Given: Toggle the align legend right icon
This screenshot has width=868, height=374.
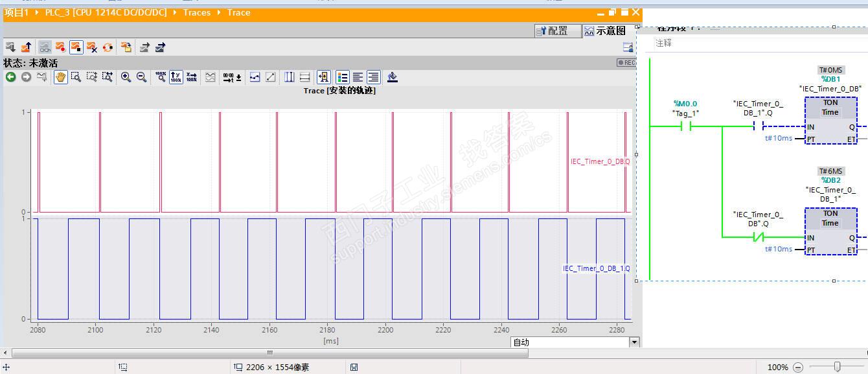Looking at the screenshot, I should click(x=374, y=77).
